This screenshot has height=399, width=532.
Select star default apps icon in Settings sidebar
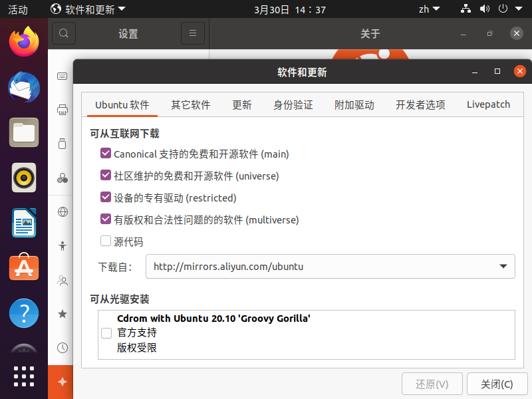(x=63, y=314)
